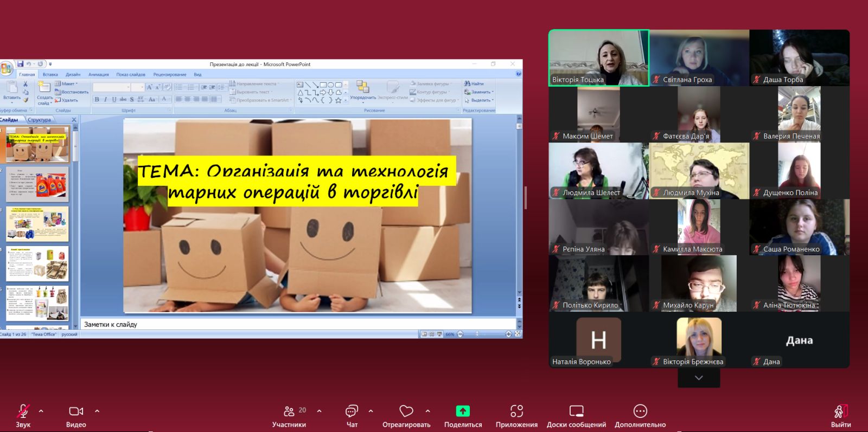Image resolution: width=868 pixels, height=432 pixels.
Task: Open the Zoom Apps icon
Action: click(x=516, y=411)
